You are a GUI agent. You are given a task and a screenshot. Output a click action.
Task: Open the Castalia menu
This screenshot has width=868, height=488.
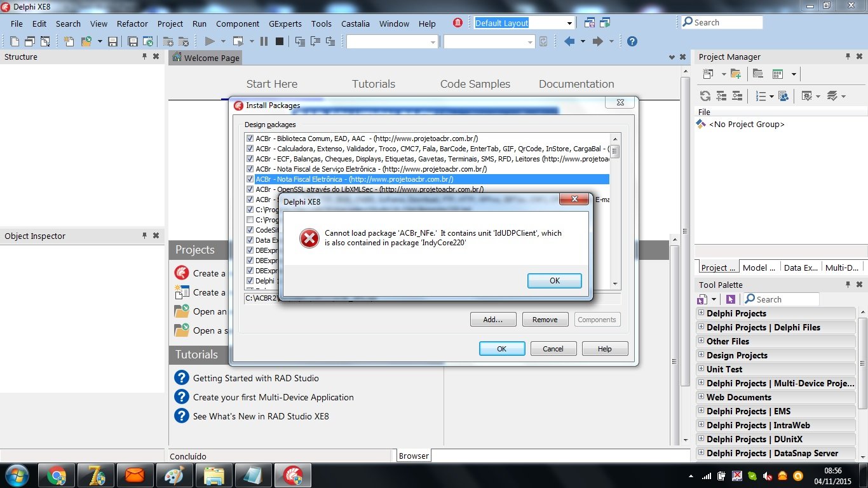355,24
